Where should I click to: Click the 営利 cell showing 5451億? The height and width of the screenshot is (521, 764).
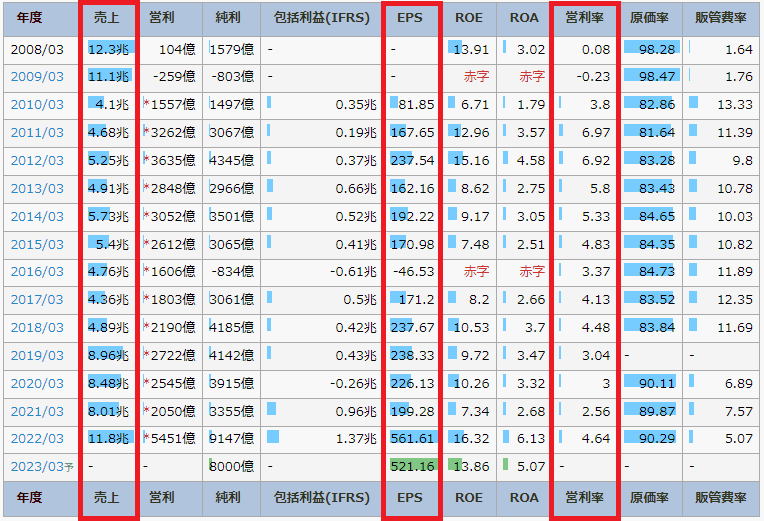172,438
